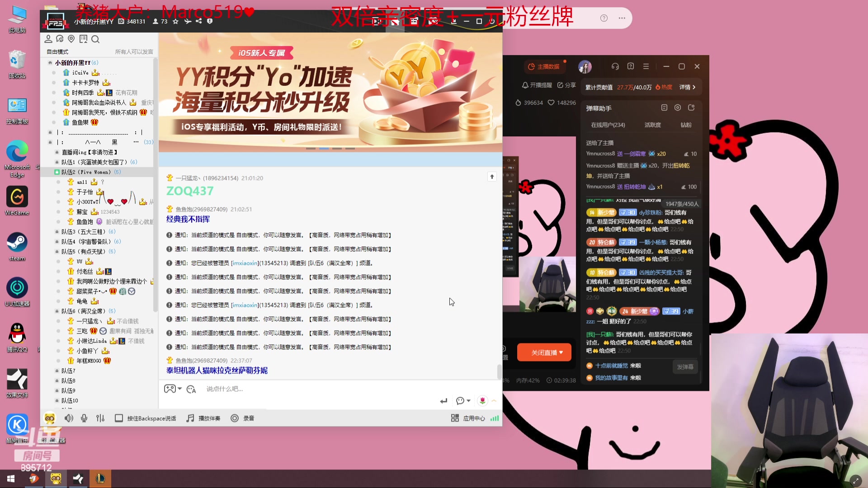Click the share icon in the YY title bar

[198, 21]
